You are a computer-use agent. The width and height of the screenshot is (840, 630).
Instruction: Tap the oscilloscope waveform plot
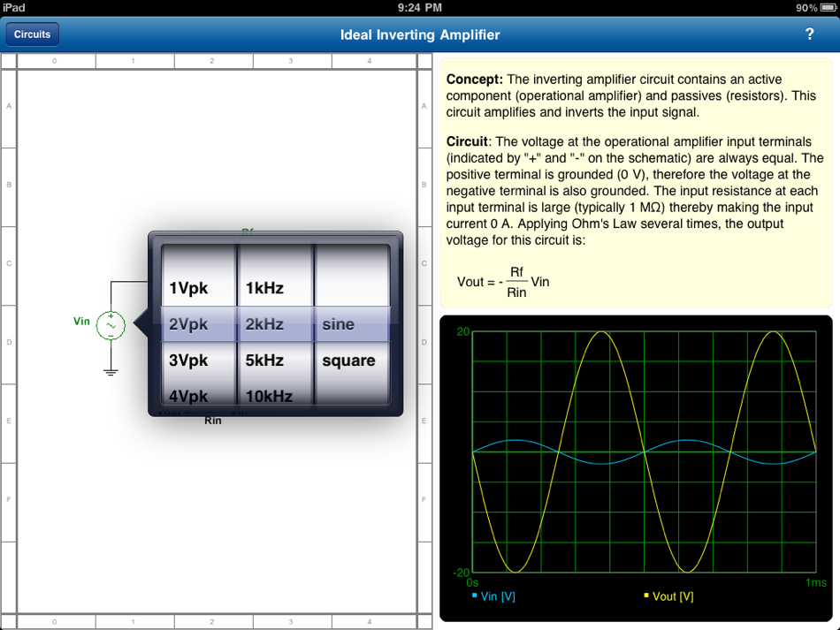[644, 452]
